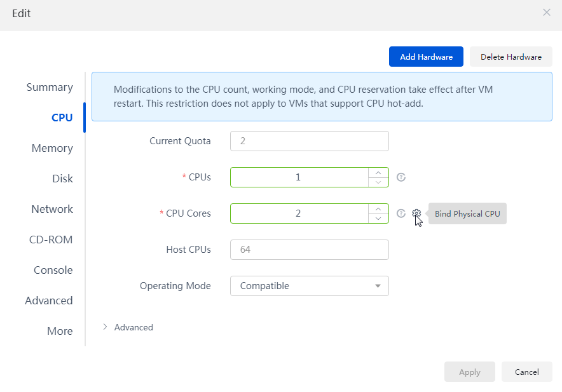Decrease CPU Cores with down arrow

pos(378,218)
